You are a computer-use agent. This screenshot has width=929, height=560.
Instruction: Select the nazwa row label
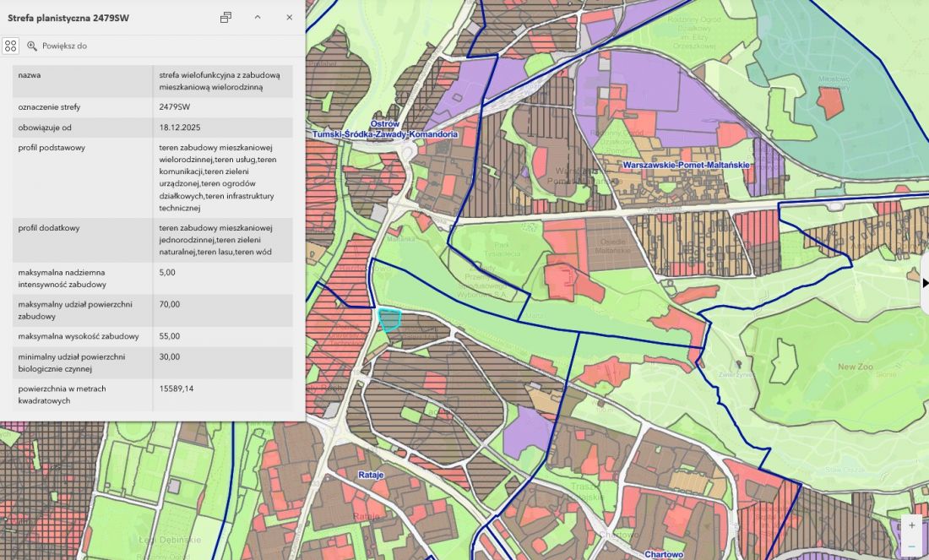pyautogui.click(x=29, y=75)
